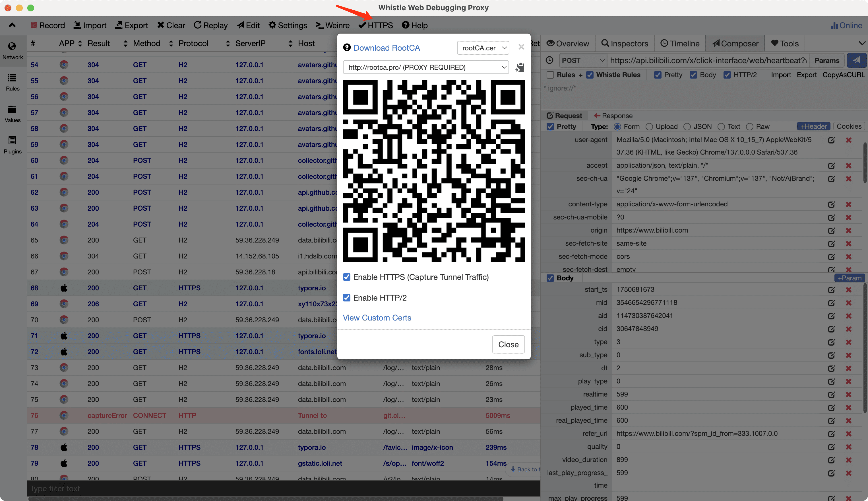
Task: Expand the right panel tabs chevron
Action: pyautogui.click(x=862, y=43)
